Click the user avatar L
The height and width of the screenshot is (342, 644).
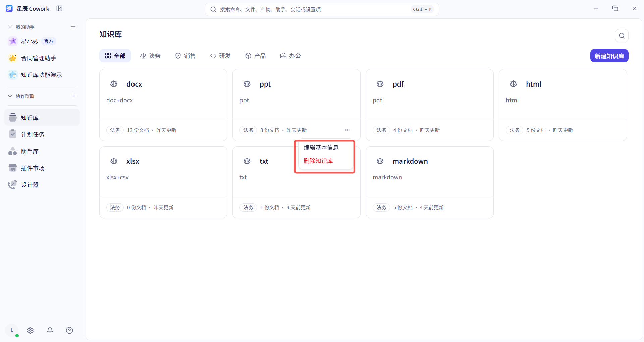[x=12, y=330]
